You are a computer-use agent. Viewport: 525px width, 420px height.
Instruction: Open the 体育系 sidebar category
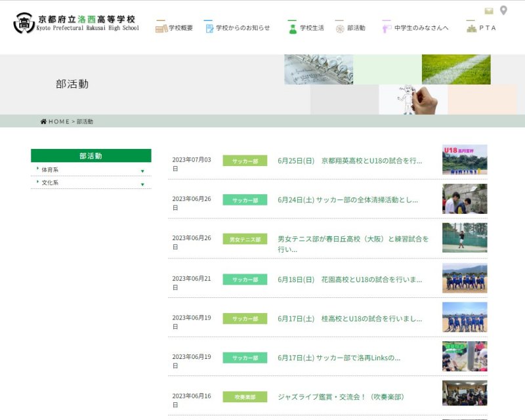pos(50,169)
